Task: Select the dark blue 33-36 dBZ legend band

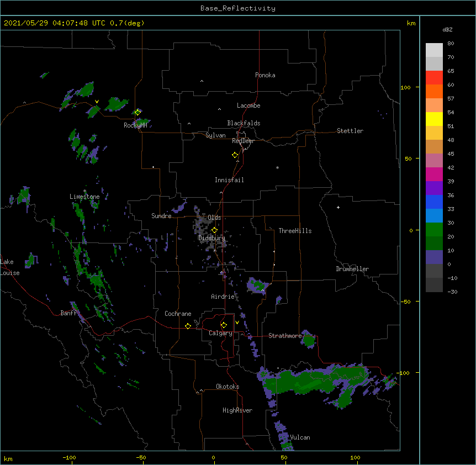Action: 434,202
